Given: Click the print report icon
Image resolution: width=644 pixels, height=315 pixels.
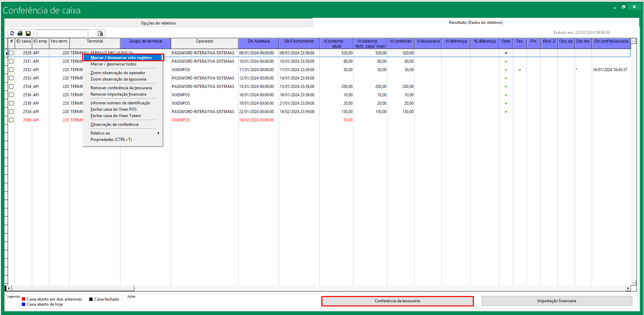Looking at the screenshot, I should pyautogui.click(x=20, y=33).
